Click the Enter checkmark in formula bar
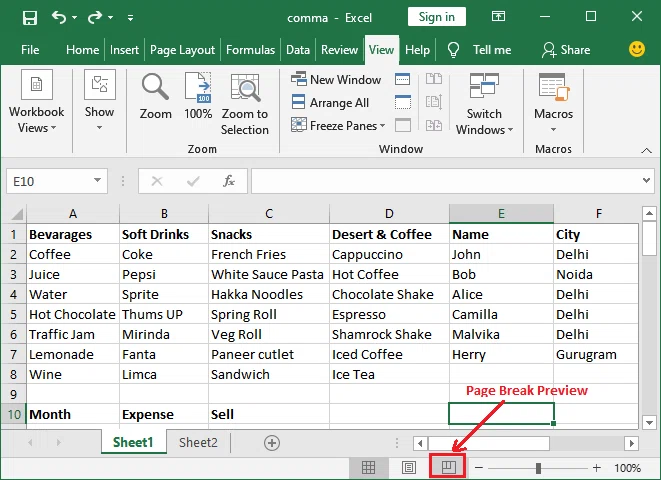 (x=193, y=182)
